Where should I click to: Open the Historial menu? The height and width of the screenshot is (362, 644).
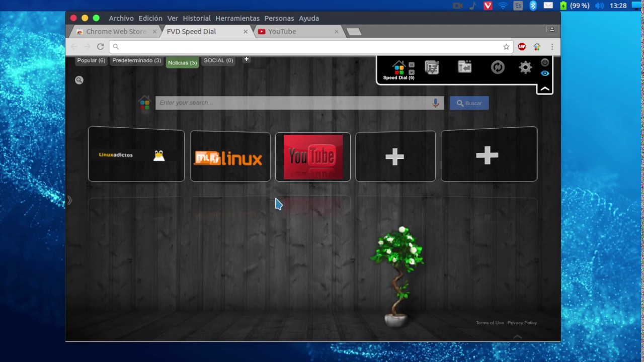click(x=197, y=18)
